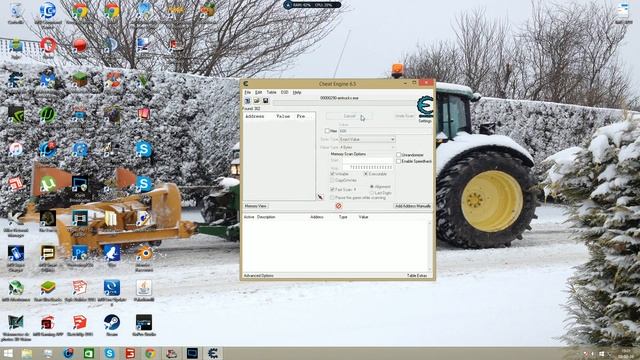Toggle the CopyOnWrite checkbox
The width and height of the screenshot is (640, 360).
pyautogui.click(x=332, y=180)
